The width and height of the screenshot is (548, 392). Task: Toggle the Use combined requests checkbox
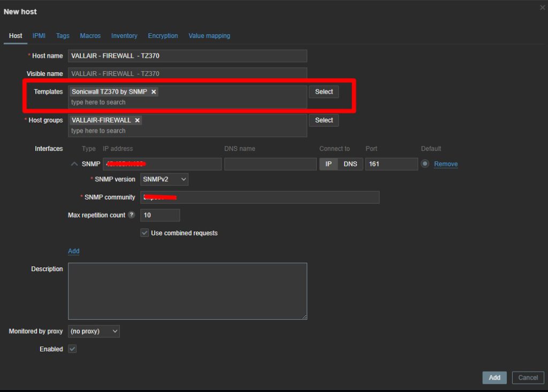[x=144, y=233]
